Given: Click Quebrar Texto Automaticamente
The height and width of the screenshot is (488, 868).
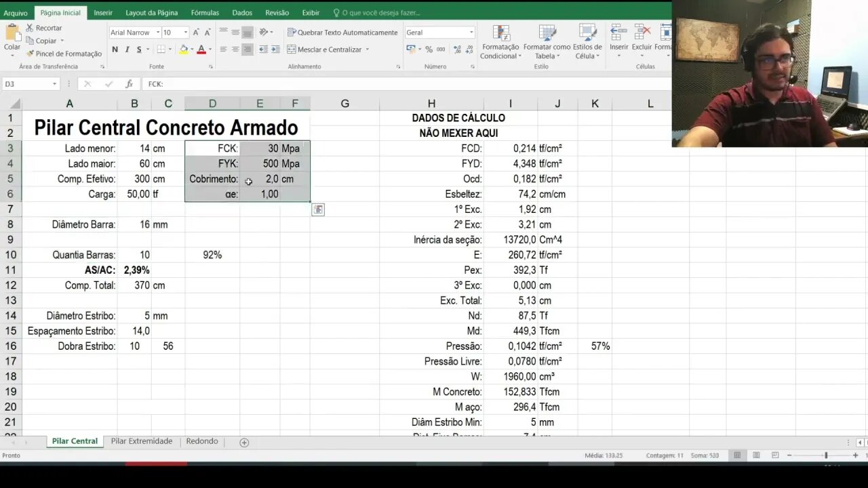Looking at the screenshot, I should pos(342,33).
